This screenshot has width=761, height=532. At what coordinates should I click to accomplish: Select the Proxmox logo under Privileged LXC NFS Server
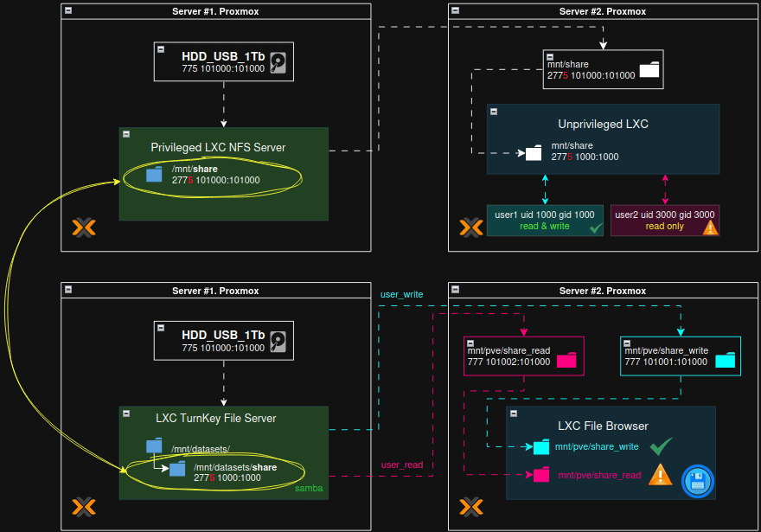[84, 228]
